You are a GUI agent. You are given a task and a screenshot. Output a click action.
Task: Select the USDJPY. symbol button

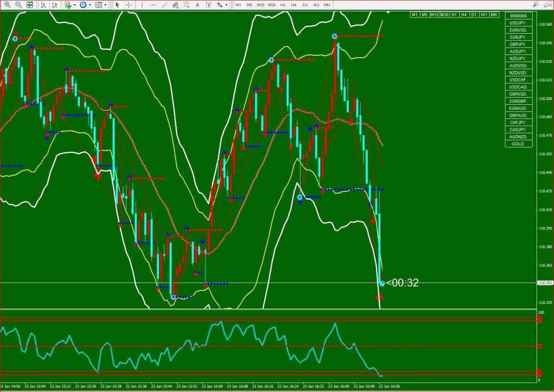click(x=518, y=23)
